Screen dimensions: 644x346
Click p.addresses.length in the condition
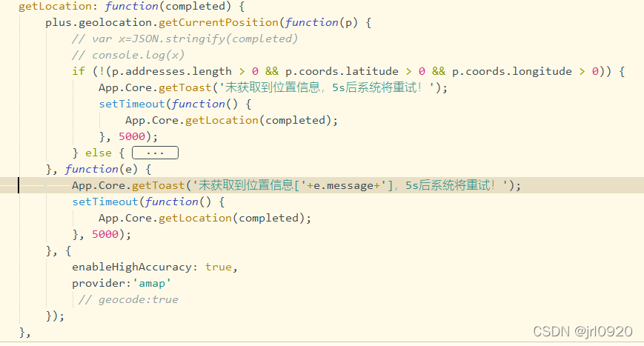[x=172, y=71]
